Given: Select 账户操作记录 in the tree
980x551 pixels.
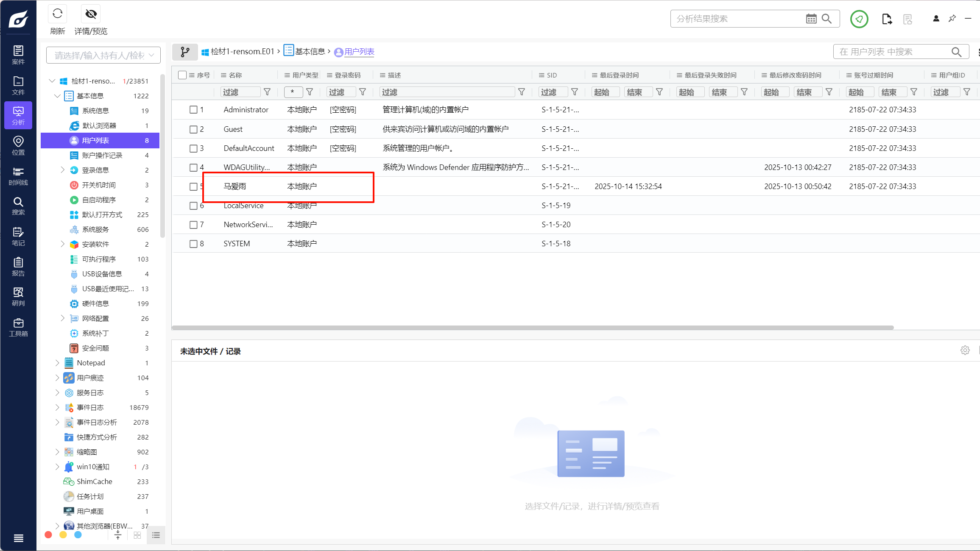Looking at the screenshot, I should 102,155.
